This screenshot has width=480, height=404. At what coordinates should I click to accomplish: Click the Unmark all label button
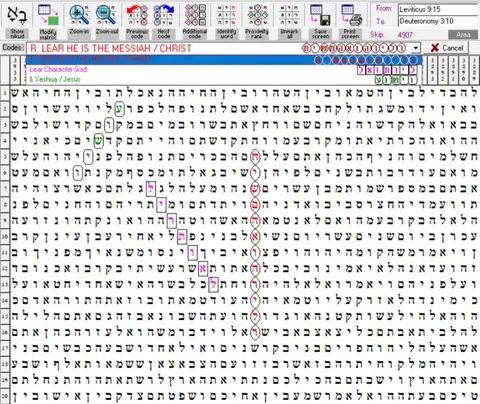click(x=289, y=34)
